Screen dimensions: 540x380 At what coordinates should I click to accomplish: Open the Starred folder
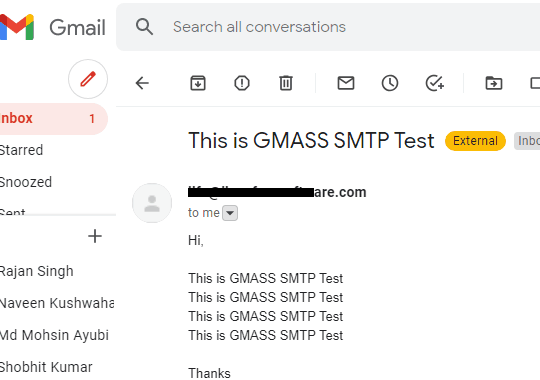point(21,150)
